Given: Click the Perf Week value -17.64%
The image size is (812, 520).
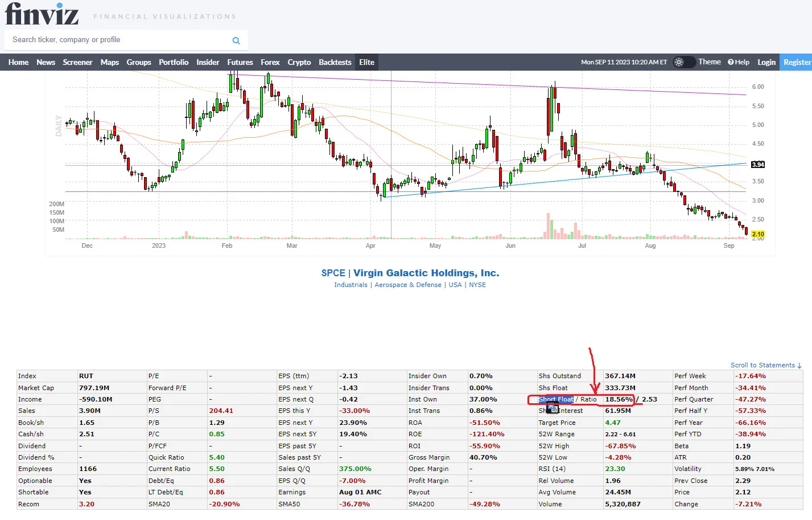Looking at the screenshot, I should [751, 376].
